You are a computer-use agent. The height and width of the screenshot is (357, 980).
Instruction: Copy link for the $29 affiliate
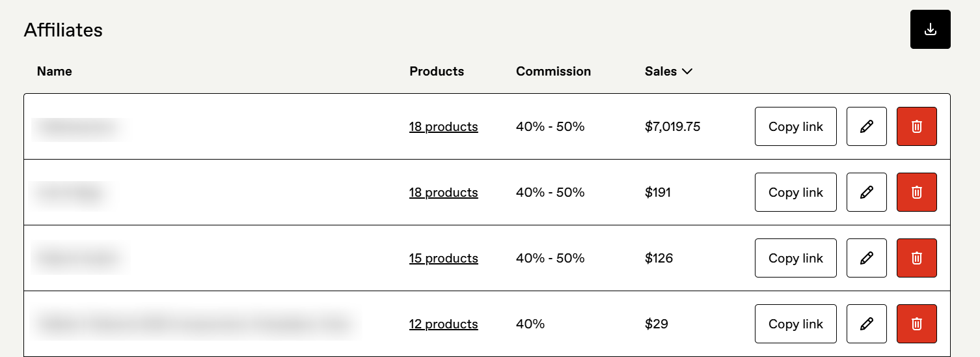click(795, 324)
